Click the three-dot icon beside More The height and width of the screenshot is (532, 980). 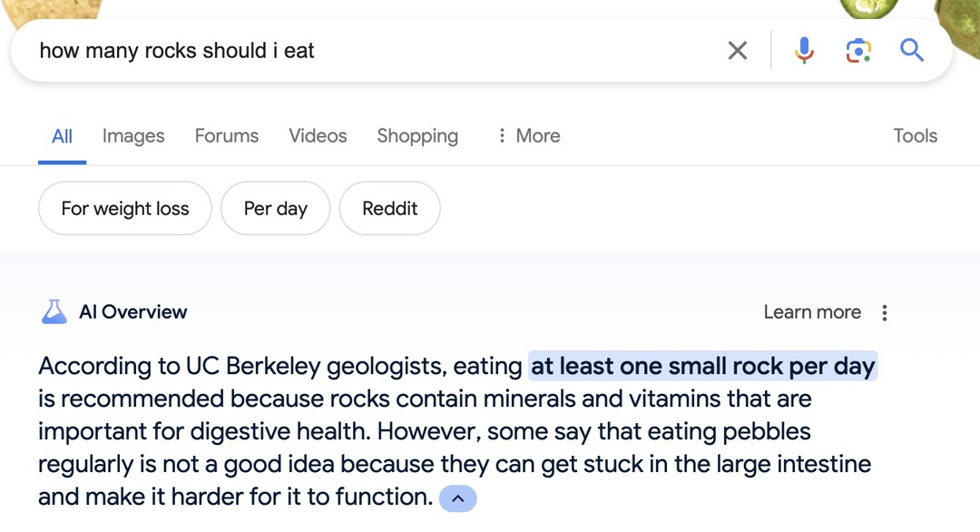coord(502,136)
